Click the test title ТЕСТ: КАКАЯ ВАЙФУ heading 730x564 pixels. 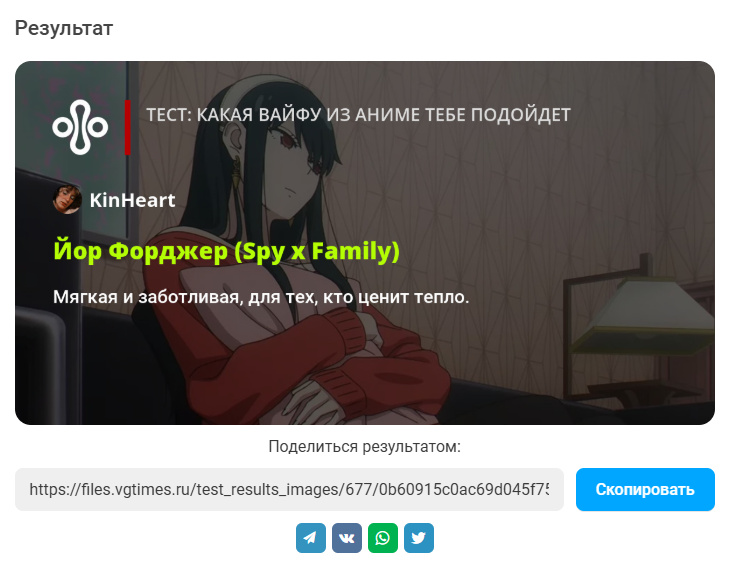coord(358,115)
